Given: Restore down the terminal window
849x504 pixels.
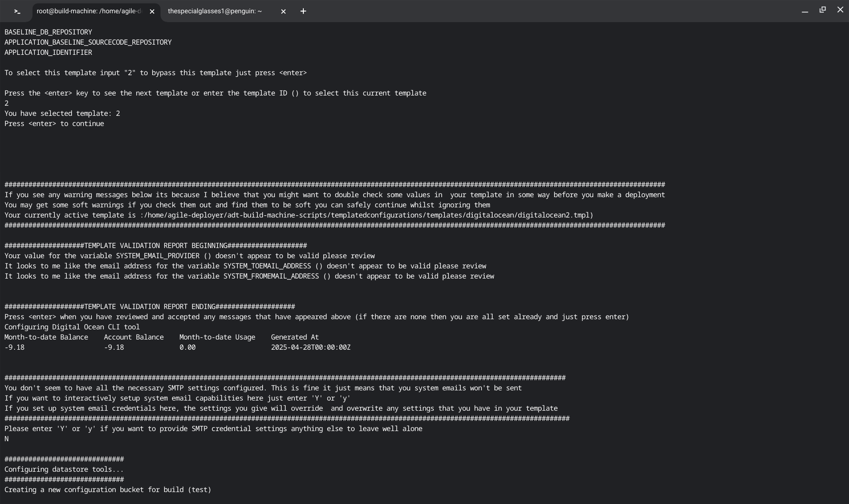Looking at the screenshot, I should 822,10.
